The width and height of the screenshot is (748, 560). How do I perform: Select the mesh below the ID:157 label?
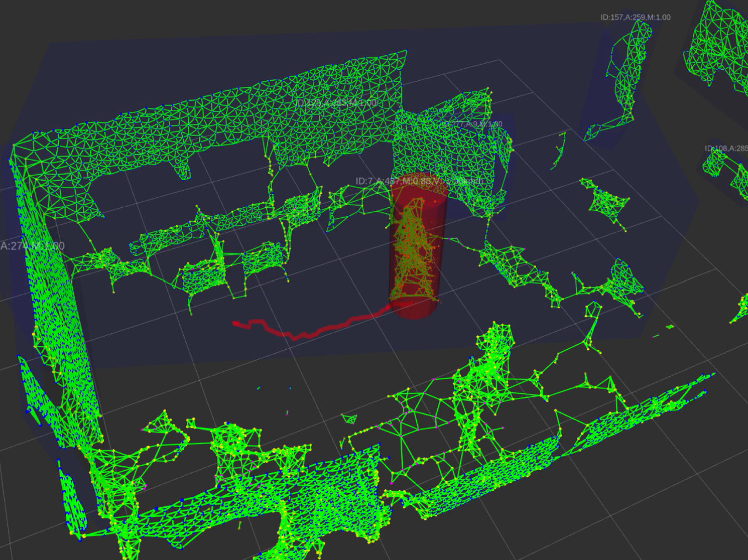pyautogui.click(x=625, y=75)
